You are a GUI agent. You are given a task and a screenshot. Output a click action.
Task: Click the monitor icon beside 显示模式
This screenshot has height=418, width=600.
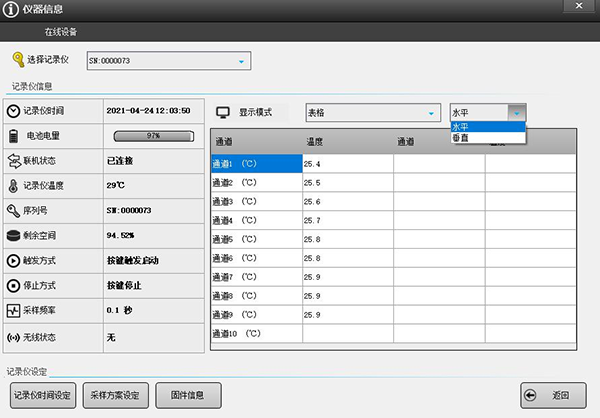pyautogui.click(x=223, y=113)
